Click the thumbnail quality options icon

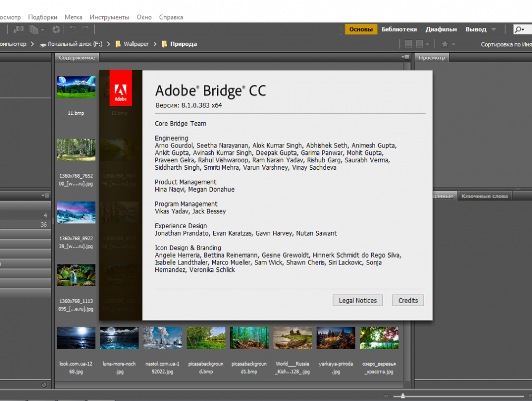pos(420,44)
